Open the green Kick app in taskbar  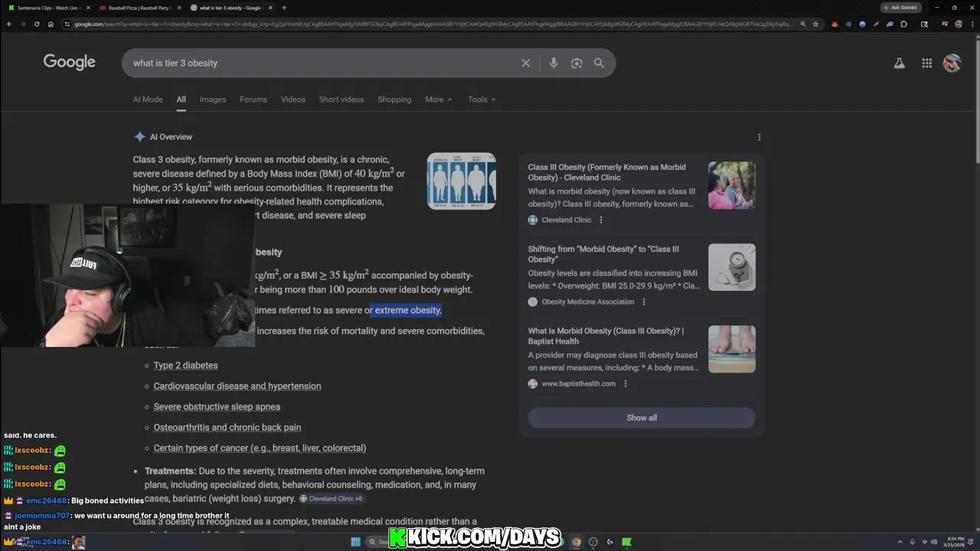(627, 542)
